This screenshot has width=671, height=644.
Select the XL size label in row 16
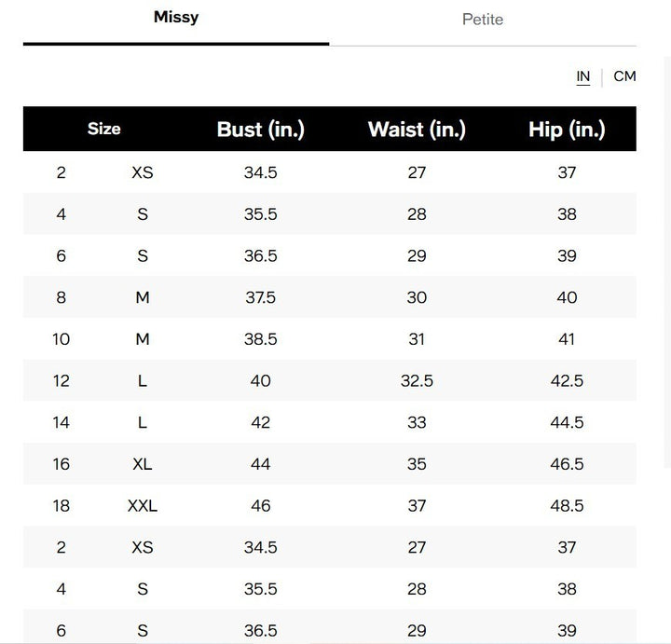pyautogui.click(x=143, y=464)
